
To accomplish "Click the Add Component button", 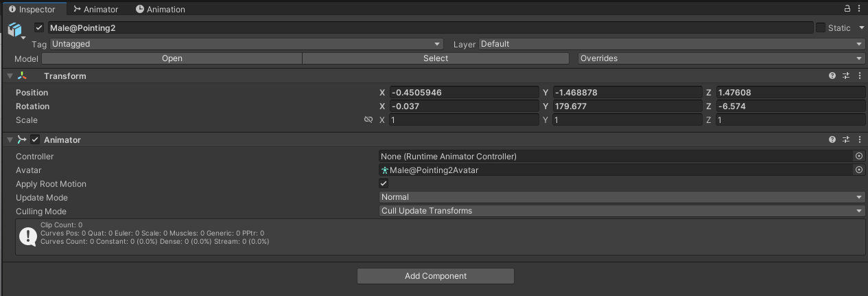I will (436, 276).
